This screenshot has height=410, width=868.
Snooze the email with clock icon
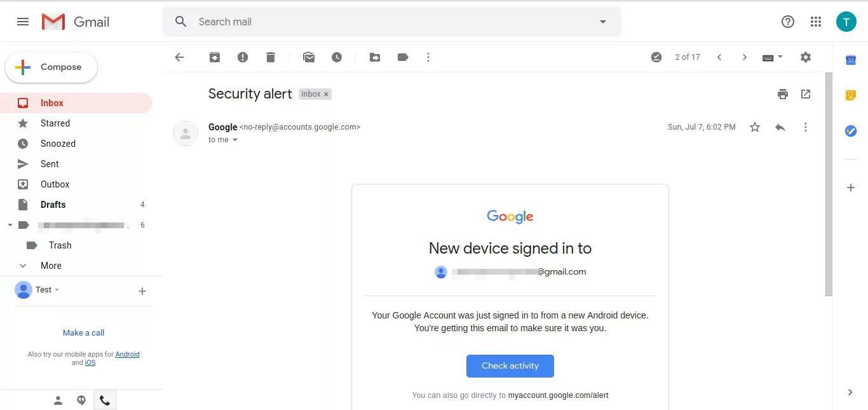pos(337,57)
